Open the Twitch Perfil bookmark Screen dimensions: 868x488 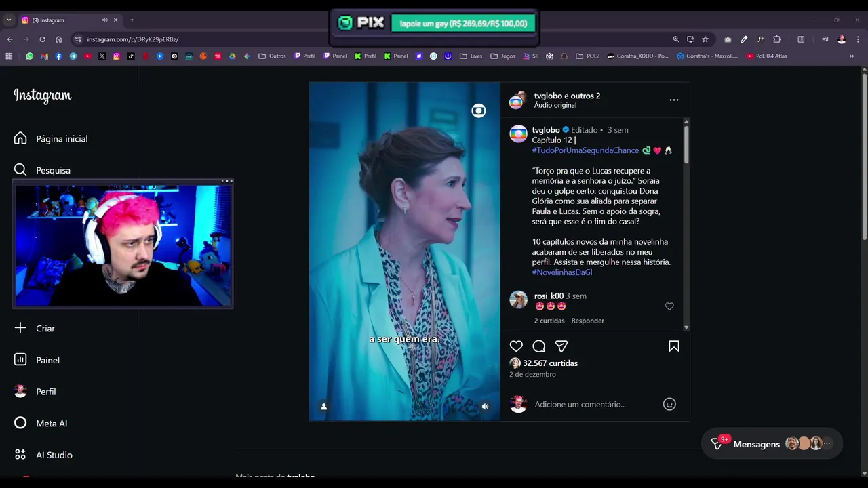(304, 56)
